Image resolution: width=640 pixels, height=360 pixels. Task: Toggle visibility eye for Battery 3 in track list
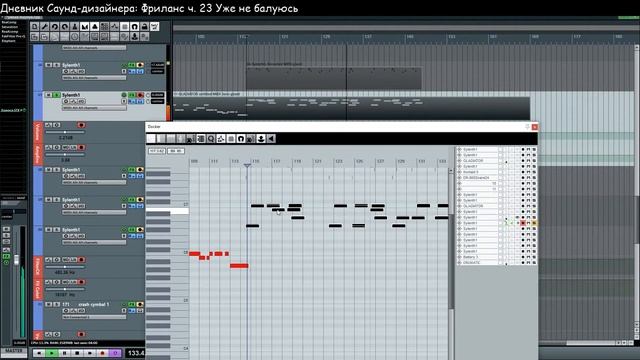pos(459,257)
